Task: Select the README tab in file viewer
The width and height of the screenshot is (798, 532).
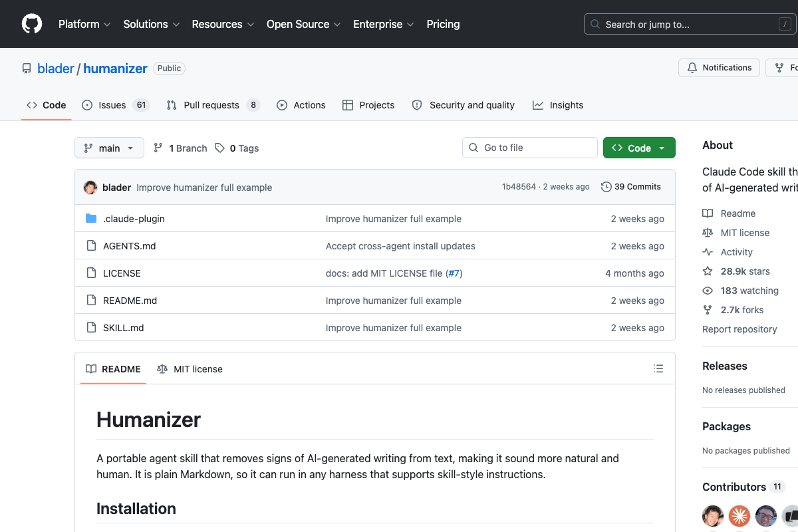Action: pos(113,369)
